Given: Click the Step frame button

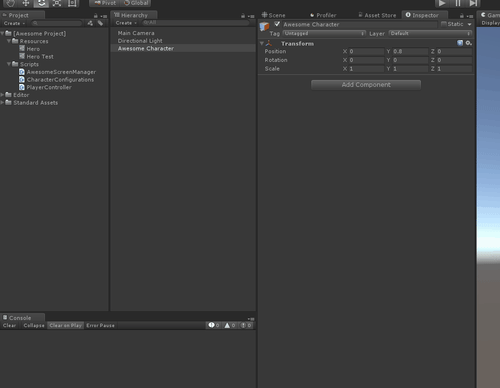Looking at the screenshot, I should [473, 3].
